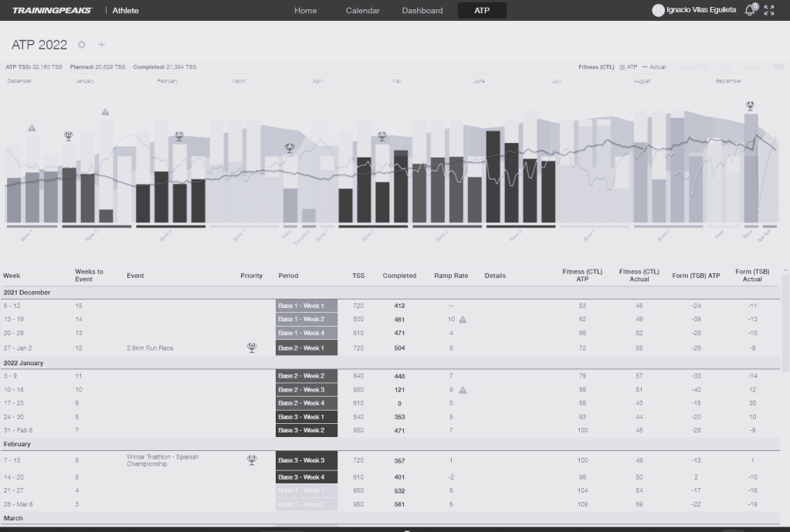Click ramp rate warning icon for Dec 13 - 19
Viewport: 790px width, 532px height.
tap(463, 319)
